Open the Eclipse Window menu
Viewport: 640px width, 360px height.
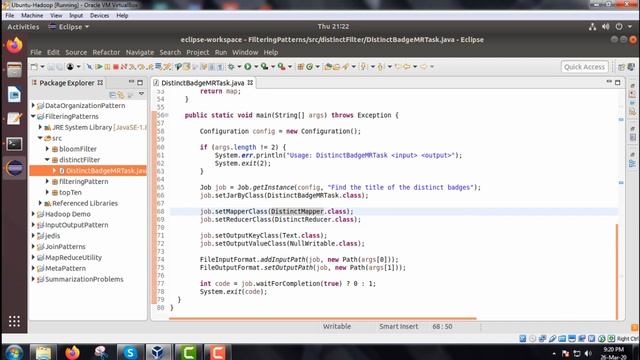[x=245, y=52]
